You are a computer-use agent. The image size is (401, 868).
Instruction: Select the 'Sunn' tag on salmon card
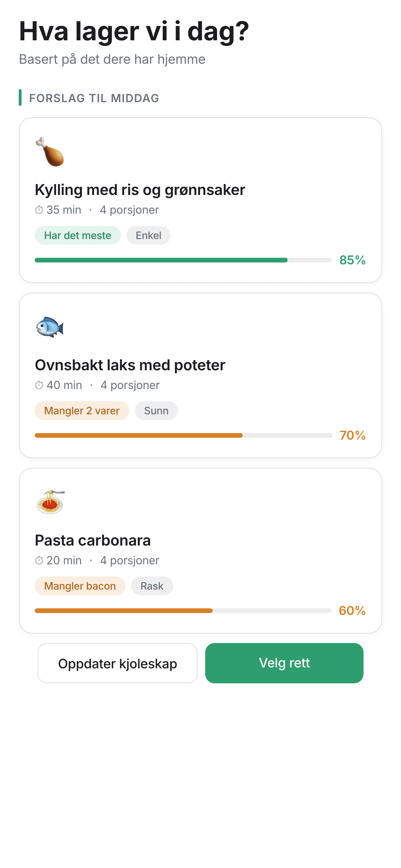point(156,411)
